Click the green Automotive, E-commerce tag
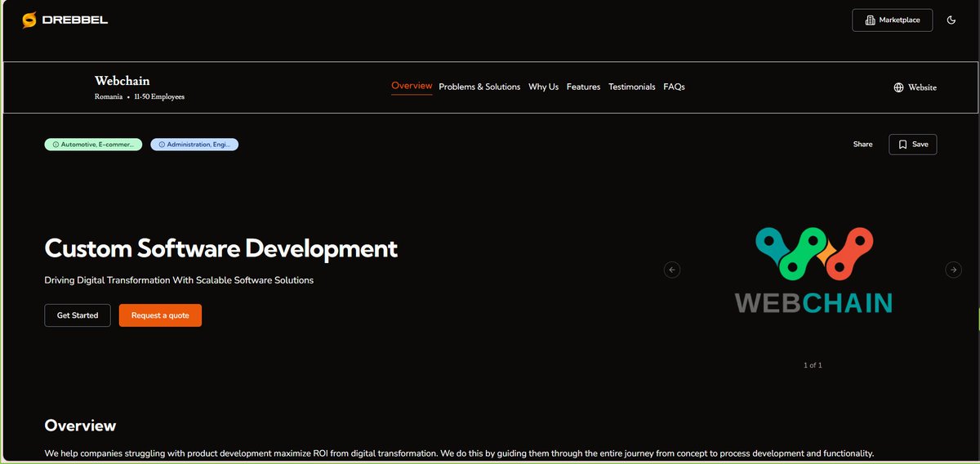This screenshot has height=464, width=980. [x=93, y=145]
